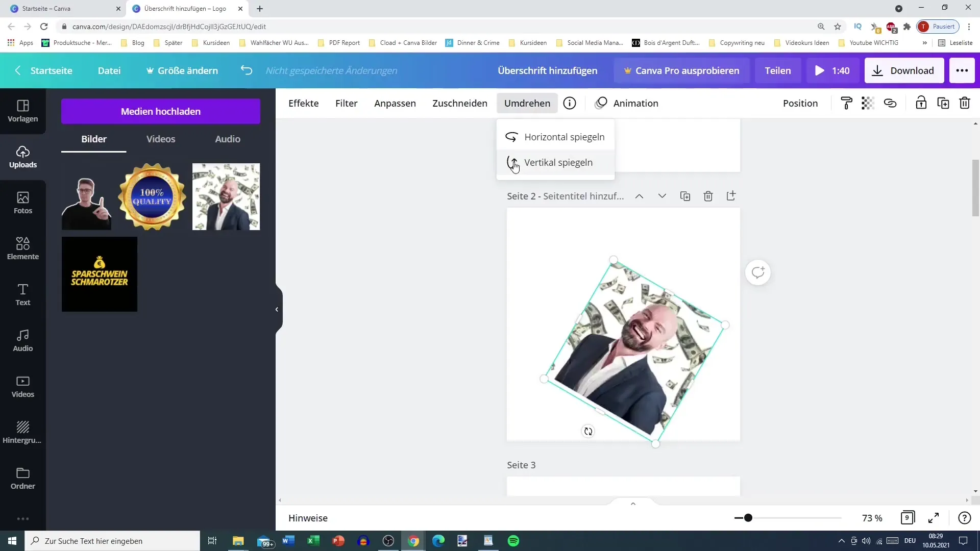
Task: Click the Effekte tab in toolbar
Action: coord(304,103)
